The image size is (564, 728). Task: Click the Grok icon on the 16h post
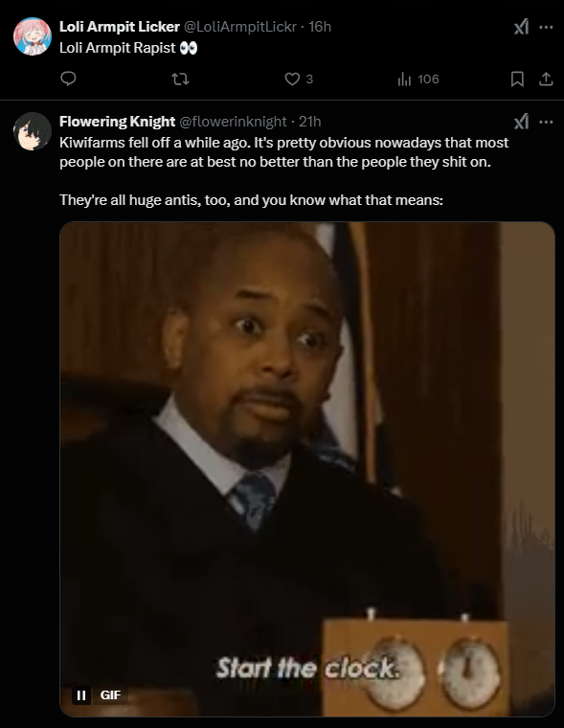pyautogui.click(x=521, y=27)
